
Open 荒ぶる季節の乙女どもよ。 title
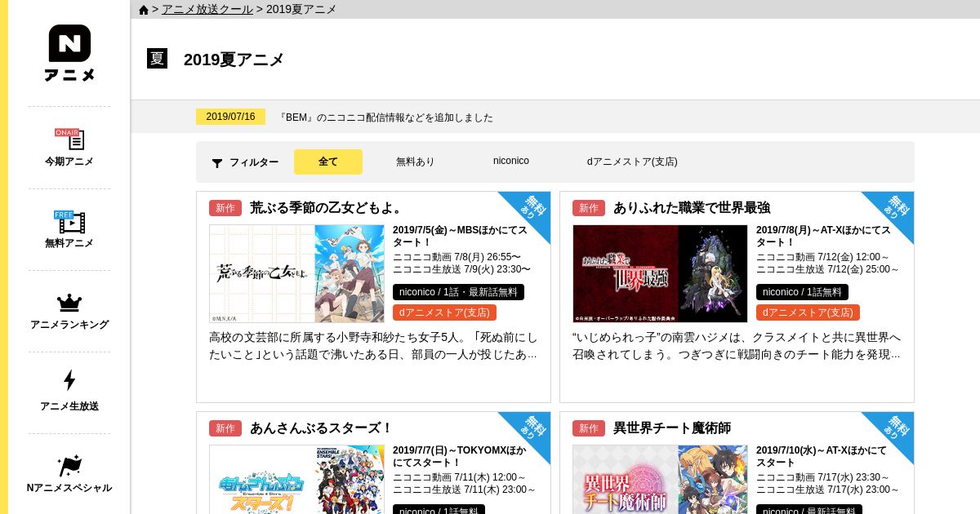[x=327, y=208]
